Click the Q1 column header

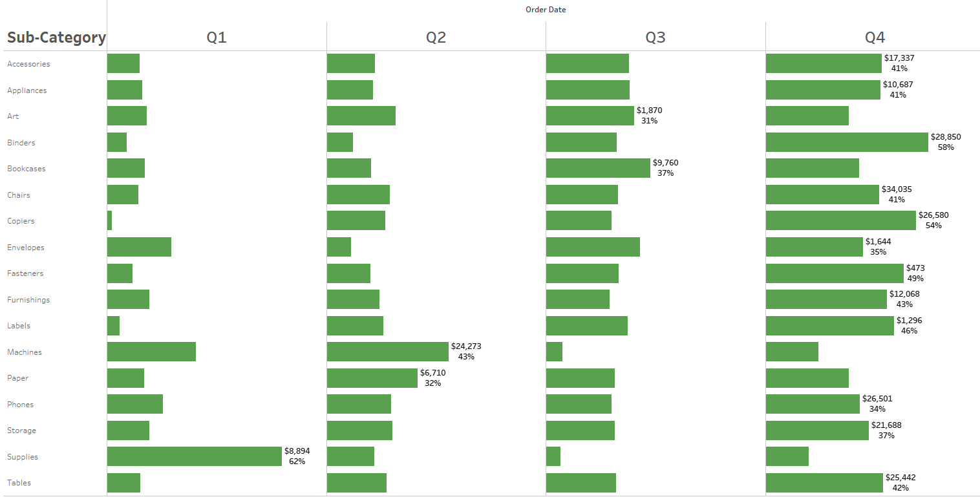(217, 37)
